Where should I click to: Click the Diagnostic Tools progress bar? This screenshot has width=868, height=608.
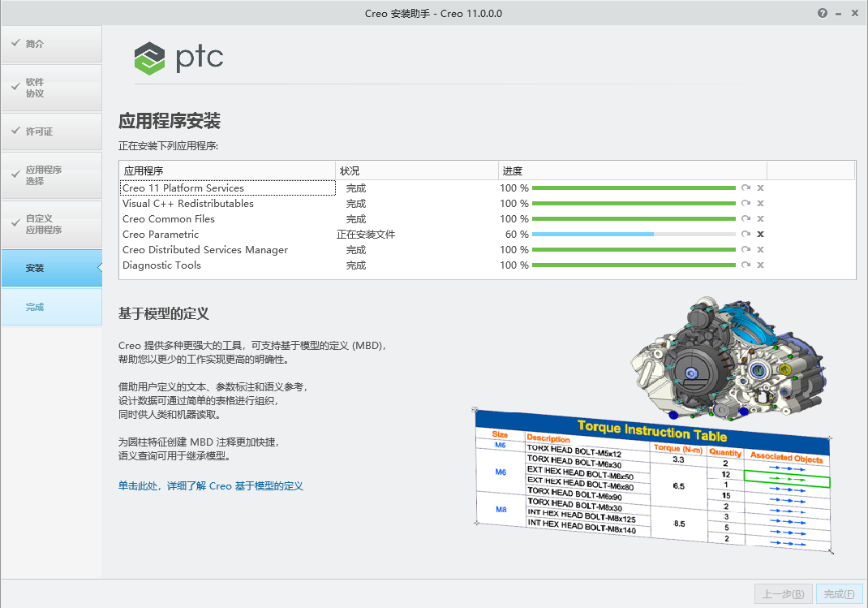(634, 265)
